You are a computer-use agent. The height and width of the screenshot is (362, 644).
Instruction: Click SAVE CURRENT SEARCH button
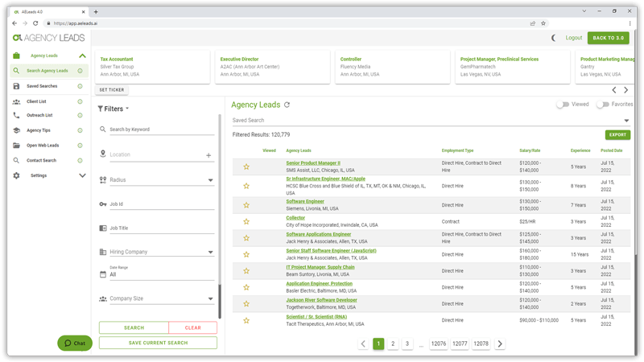pos(158,343)
